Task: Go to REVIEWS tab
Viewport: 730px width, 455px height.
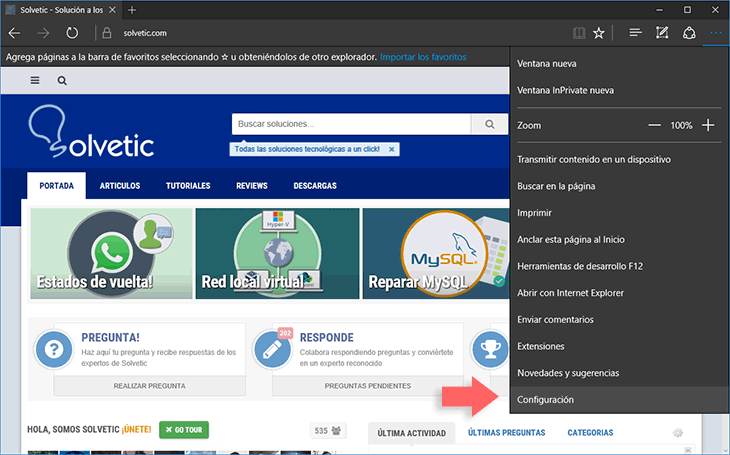Action: click(x=251, y=186)
